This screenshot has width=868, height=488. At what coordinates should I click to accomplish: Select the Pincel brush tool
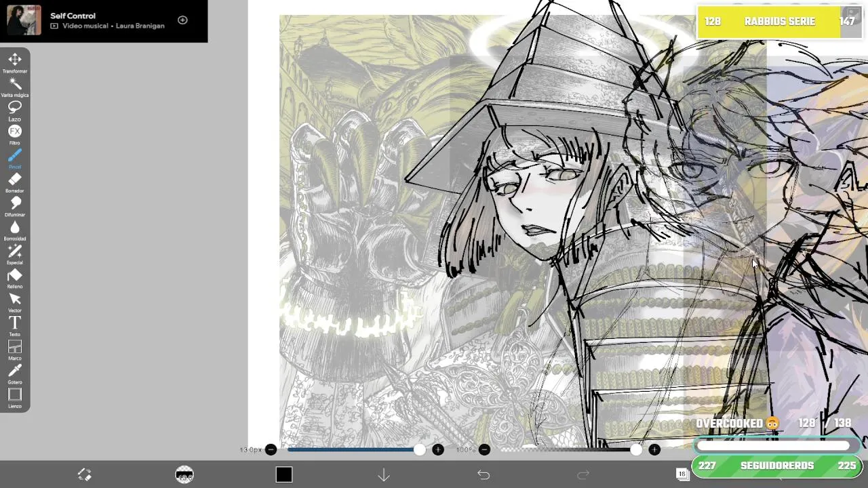(15, 159)
